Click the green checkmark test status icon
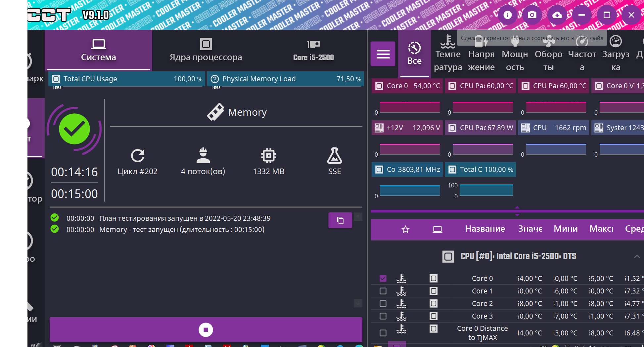The image size is (644, 347). click(x=74, y=129)
